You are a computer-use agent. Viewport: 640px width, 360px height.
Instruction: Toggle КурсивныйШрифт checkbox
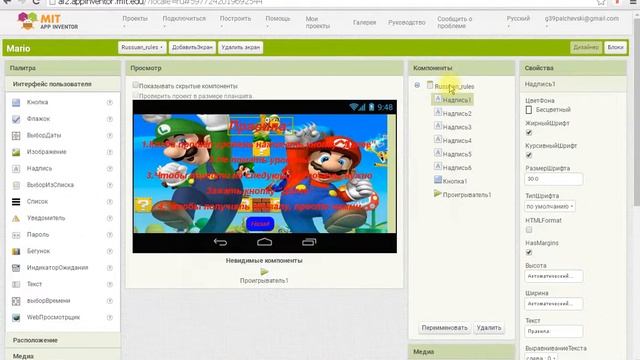tap(529, 155)
